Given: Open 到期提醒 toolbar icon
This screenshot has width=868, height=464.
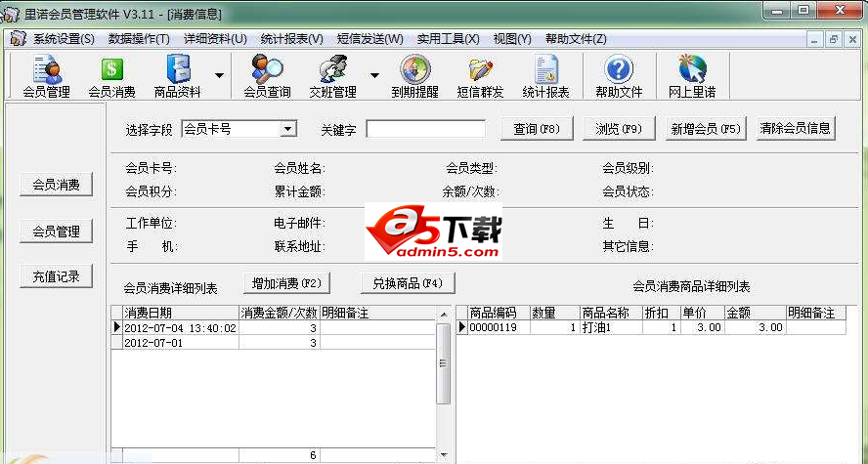Looking at the screenshot, I should 415,76.
